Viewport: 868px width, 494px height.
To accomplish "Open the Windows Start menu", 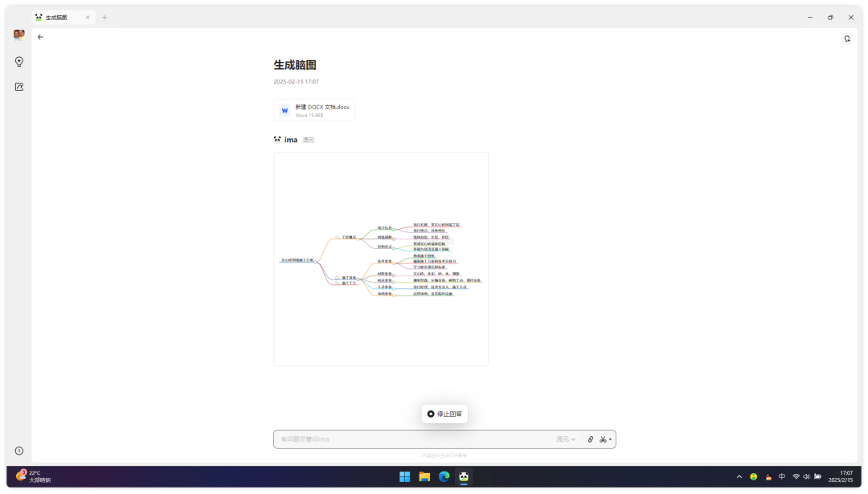I will click(x=404, y=476).
